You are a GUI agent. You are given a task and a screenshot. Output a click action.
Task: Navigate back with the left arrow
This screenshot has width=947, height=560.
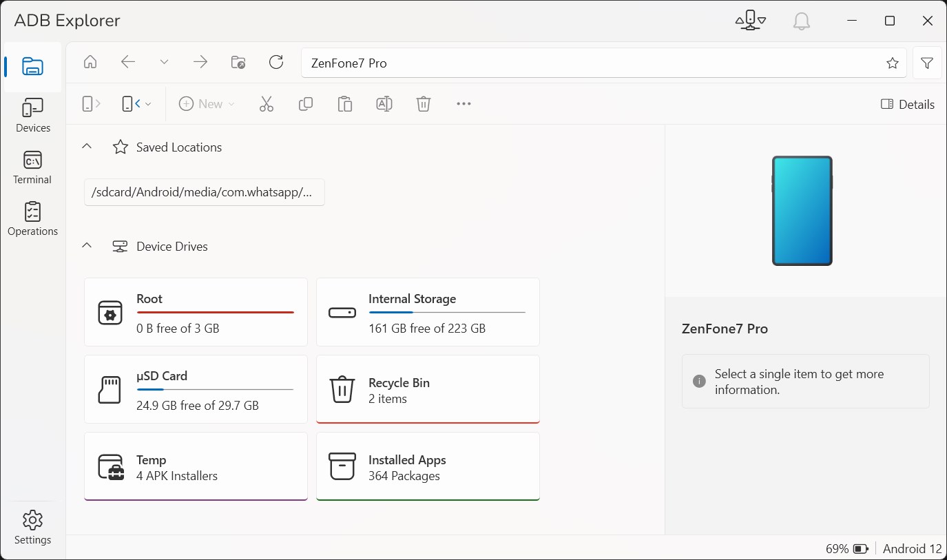128,63
